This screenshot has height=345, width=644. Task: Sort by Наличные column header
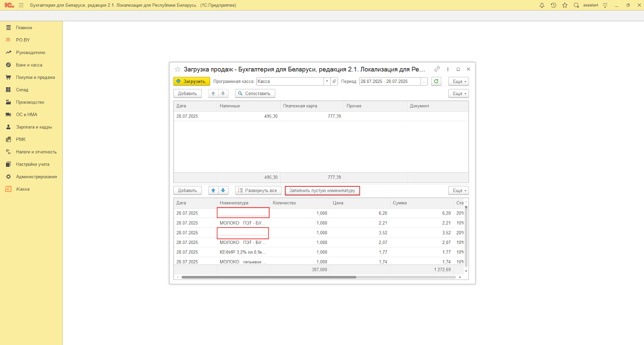248,106
